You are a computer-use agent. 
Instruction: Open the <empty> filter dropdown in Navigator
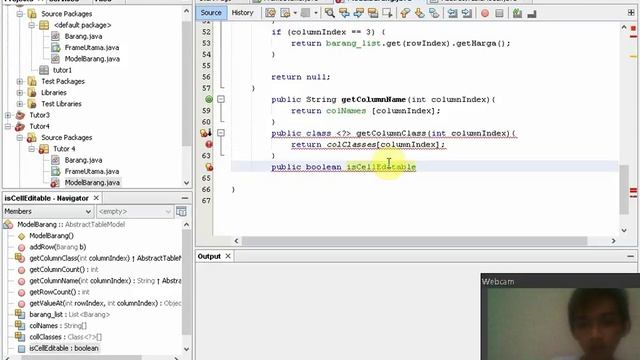tap(134, 211)
